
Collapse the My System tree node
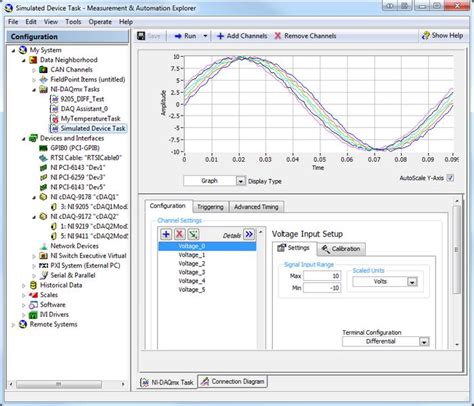click(x=13, y=51)
